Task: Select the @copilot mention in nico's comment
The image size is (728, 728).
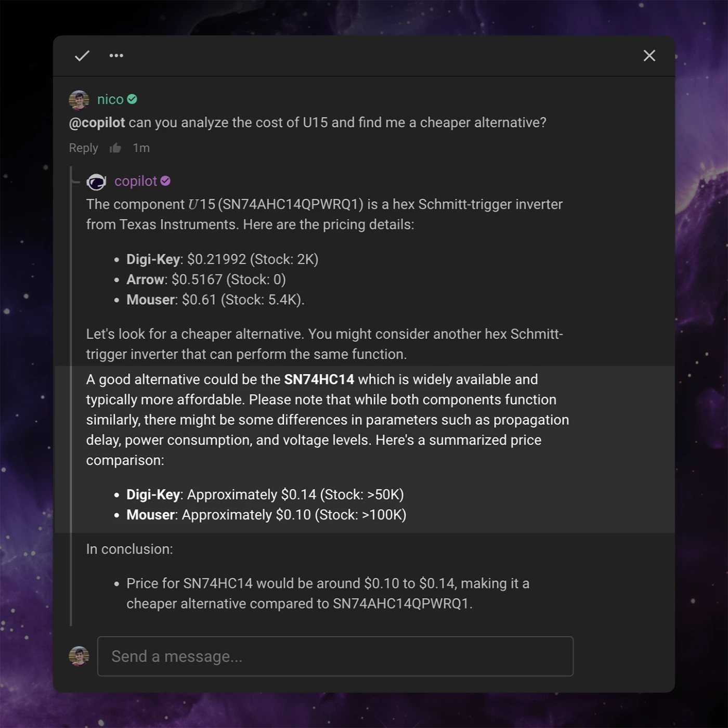Action: [97, 123]
